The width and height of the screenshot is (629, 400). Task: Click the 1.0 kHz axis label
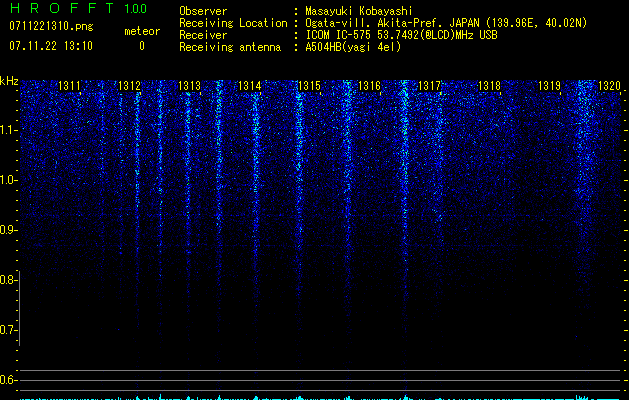[8, 180]
